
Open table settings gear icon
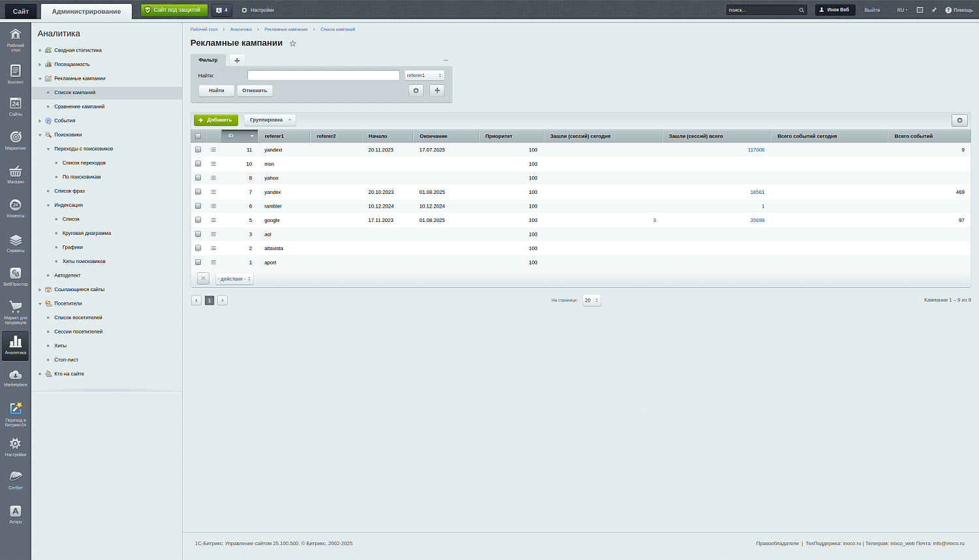pyautogui.click(x=959, y=120)
